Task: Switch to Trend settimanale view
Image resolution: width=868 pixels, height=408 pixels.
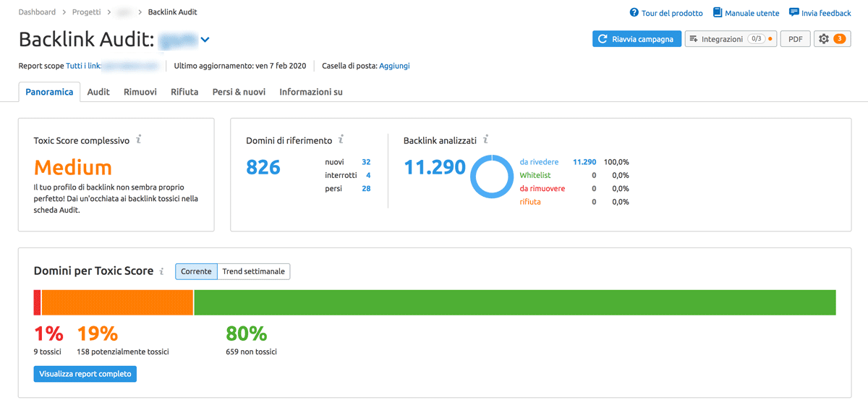Action: (254, 271)
